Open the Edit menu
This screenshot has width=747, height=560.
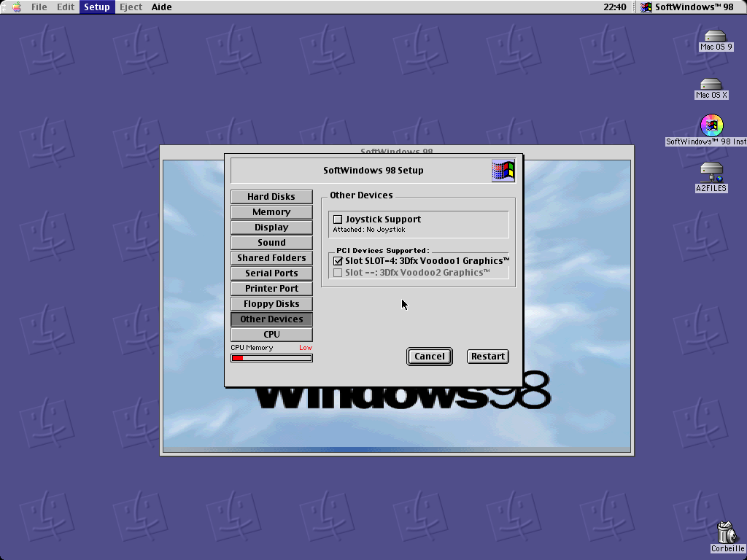click(x=66, y=7)
